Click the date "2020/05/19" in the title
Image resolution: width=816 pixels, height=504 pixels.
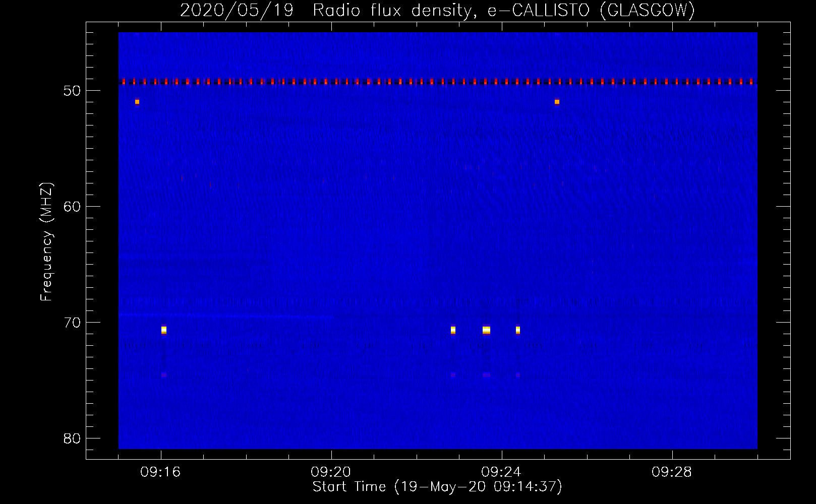pos(237,10)
